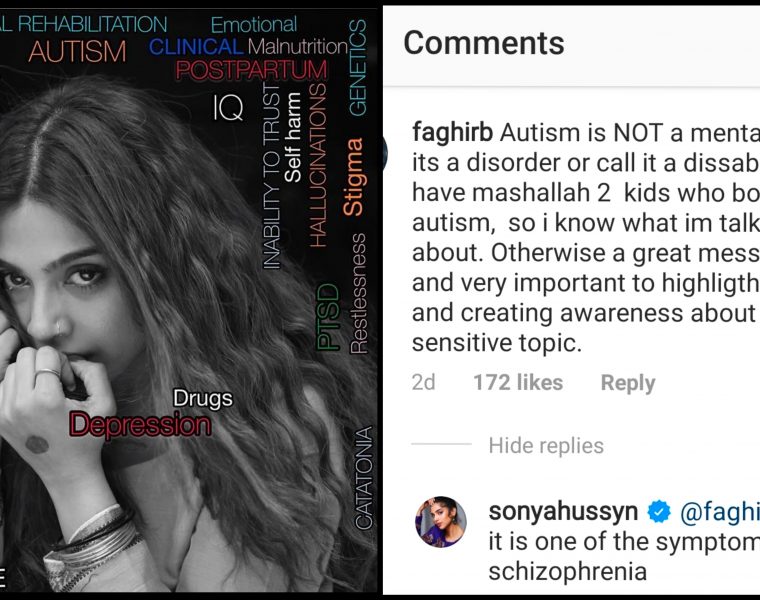Open sonyahussyn's round profile avatar
This screenshot has height=600, width=760.
pyautogui.click(x=440, y=522)
